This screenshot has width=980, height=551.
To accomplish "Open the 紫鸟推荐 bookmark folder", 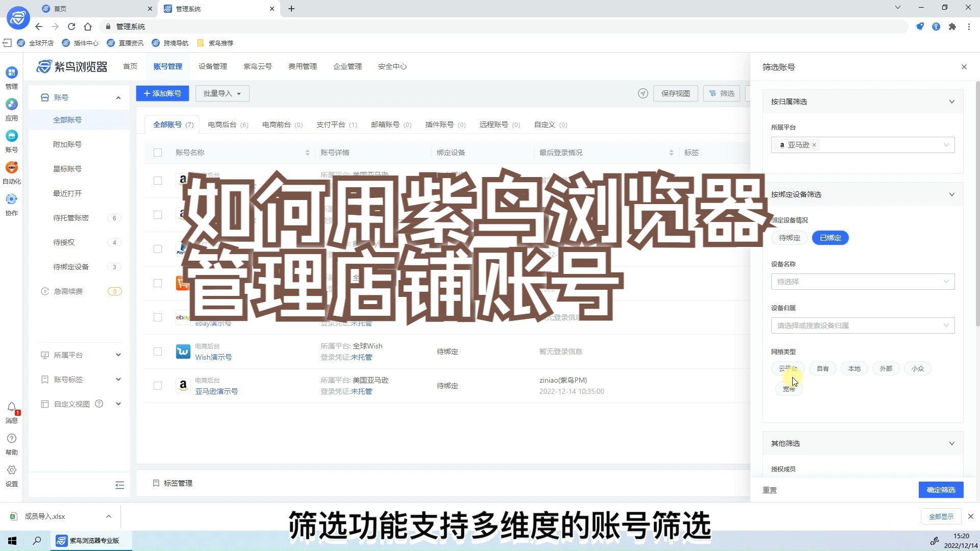I will (215, 43).
